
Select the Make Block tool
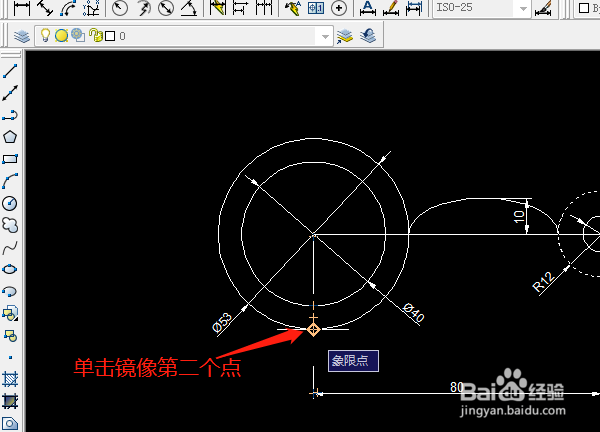[x=10, y=336]
